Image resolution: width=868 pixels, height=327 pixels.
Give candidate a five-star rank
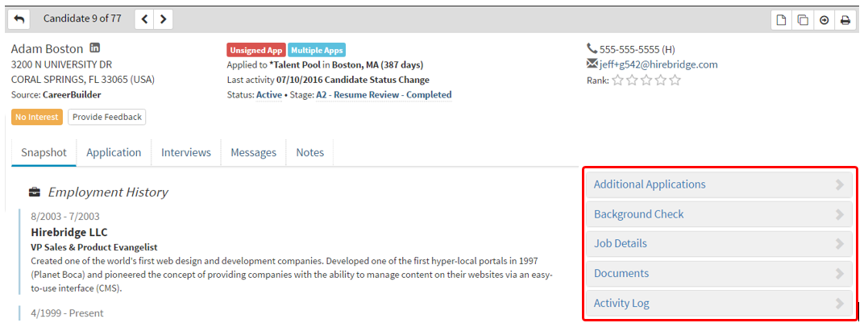(675, 80)
